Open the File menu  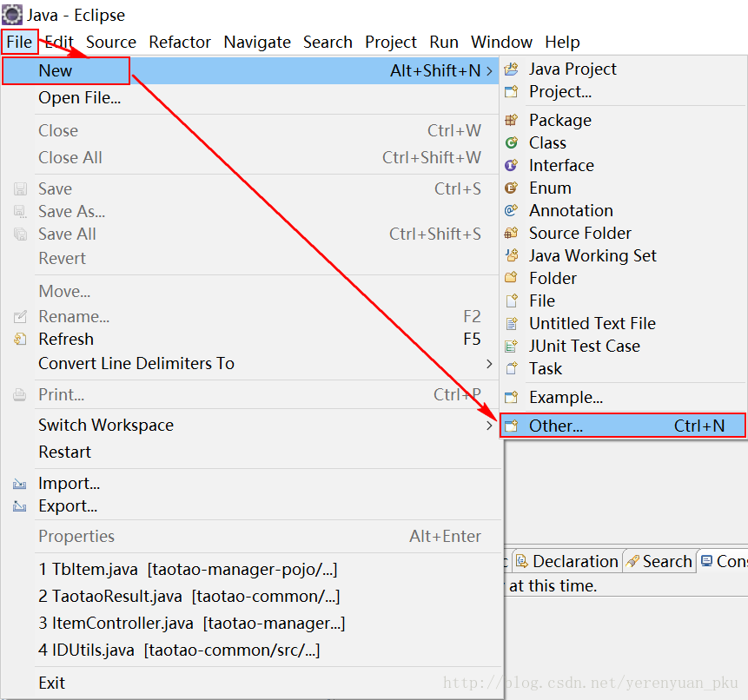point(19,42)
